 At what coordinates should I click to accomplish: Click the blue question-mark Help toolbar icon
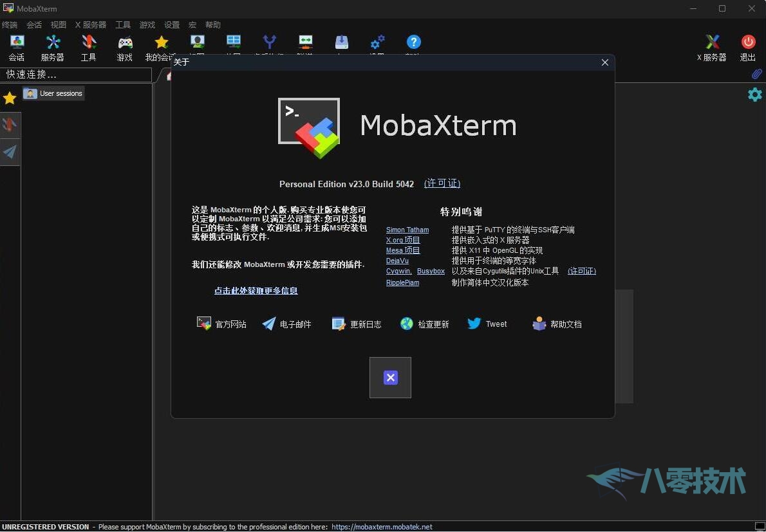click(x=413, y=42)
